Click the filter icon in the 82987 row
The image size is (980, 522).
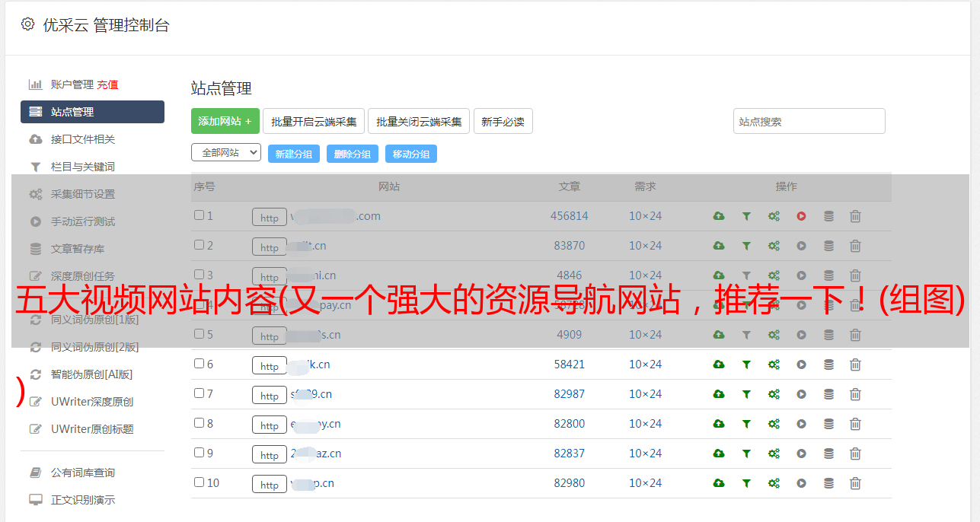click(x=746, y=394)
